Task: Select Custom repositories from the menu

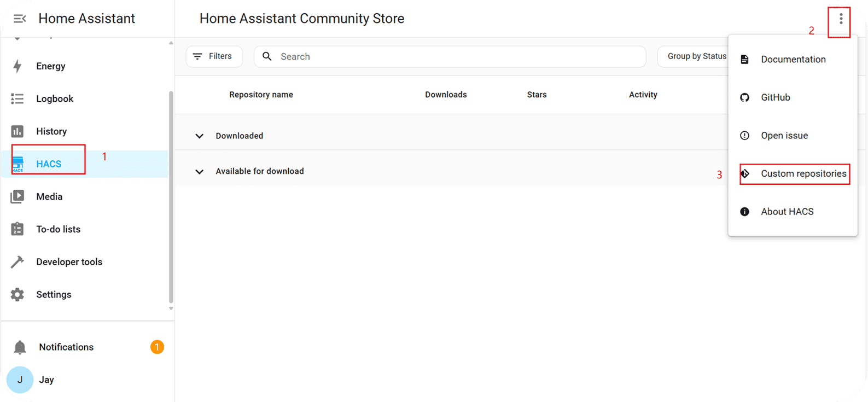Action: 803,174
